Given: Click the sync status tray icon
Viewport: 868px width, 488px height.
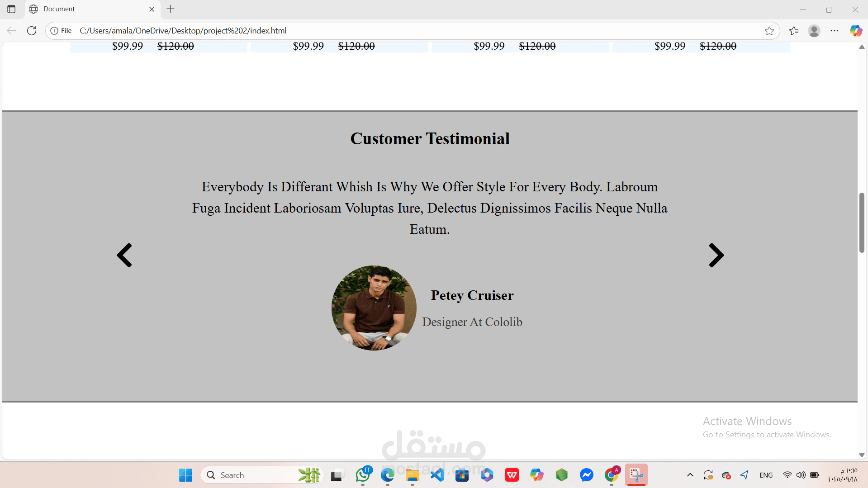Looking at the screenshot, I should coord(708,475).
